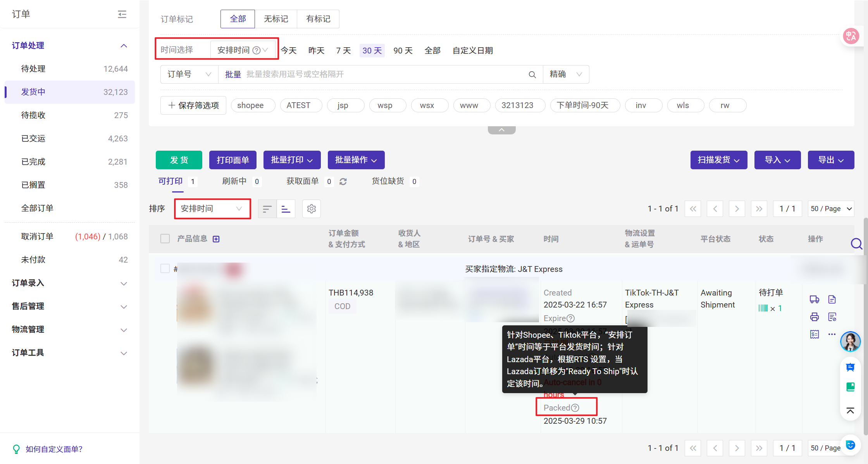Open the 排序 安排时间 dropdown
This screenshot has width=868, height=464.
click(x=212, y=209)
